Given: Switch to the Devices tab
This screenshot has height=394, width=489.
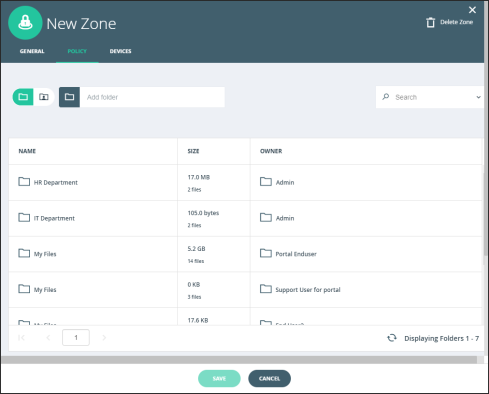Looking at the screenshot, I should coord(120,51).
